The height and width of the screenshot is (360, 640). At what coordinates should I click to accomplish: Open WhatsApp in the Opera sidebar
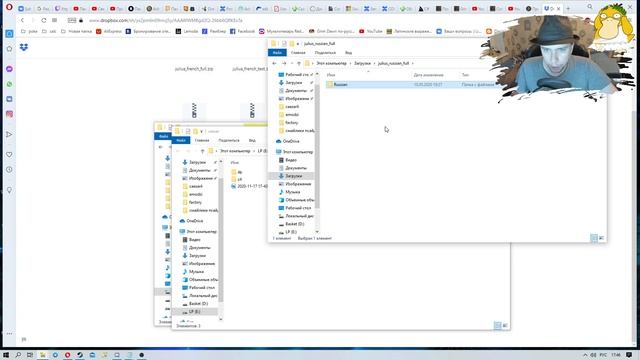click(x=9, y=84)
